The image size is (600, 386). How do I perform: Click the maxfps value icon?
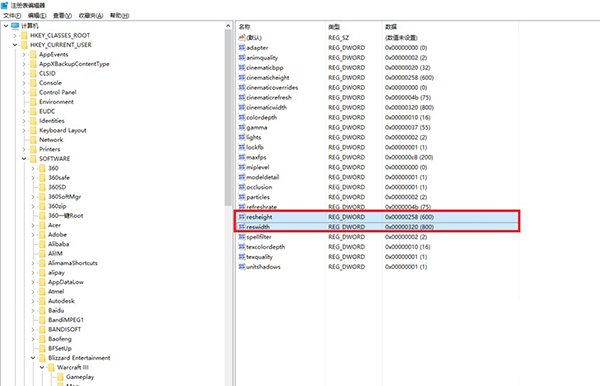[242, 157]
